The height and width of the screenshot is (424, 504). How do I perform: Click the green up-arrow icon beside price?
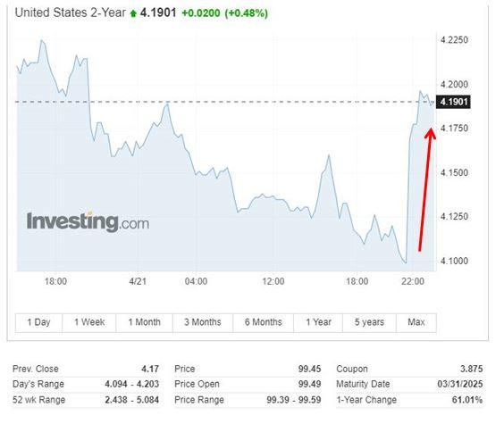133,13
